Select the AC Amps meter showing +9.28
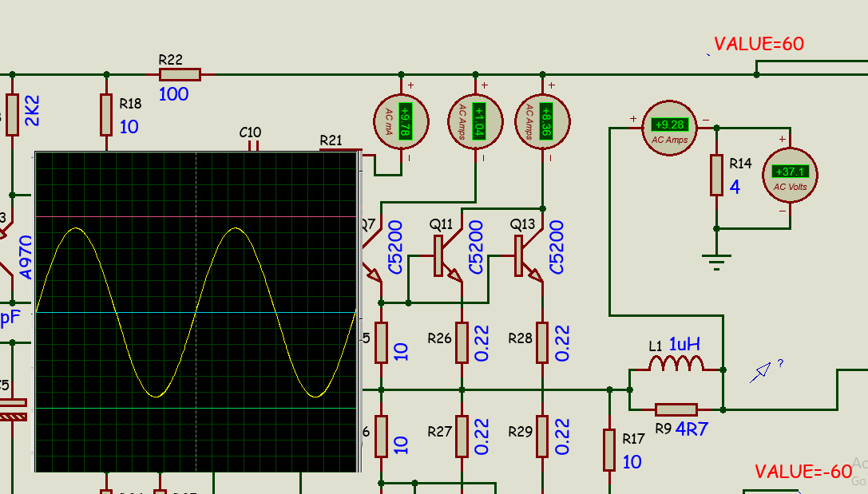Screen dimensions: 868x494 click(670, 128)
